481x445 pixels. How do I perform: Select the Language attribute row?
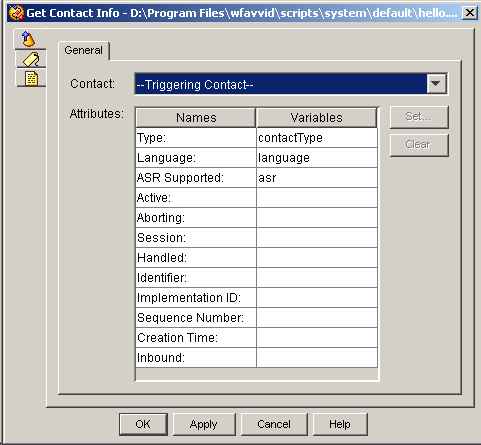(x=257, y=158)
